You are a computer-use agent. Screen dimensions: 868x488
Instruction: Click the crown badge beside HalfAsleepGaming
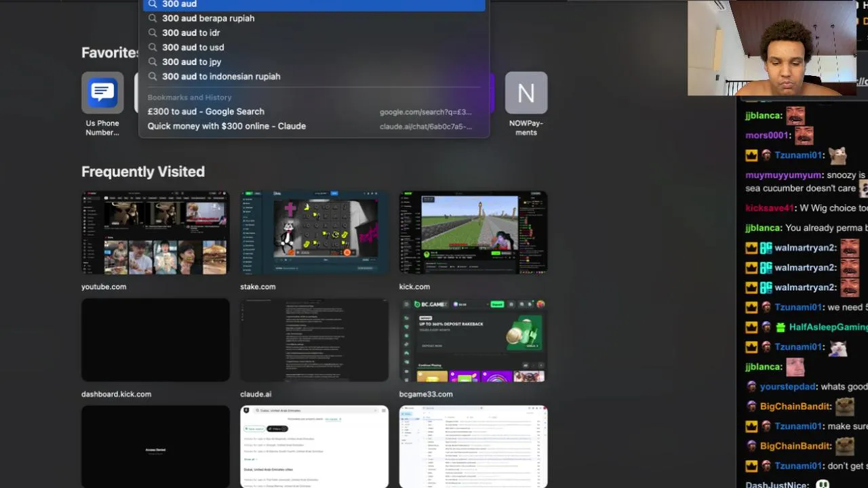pyautogui.click(x=751, y=327)
